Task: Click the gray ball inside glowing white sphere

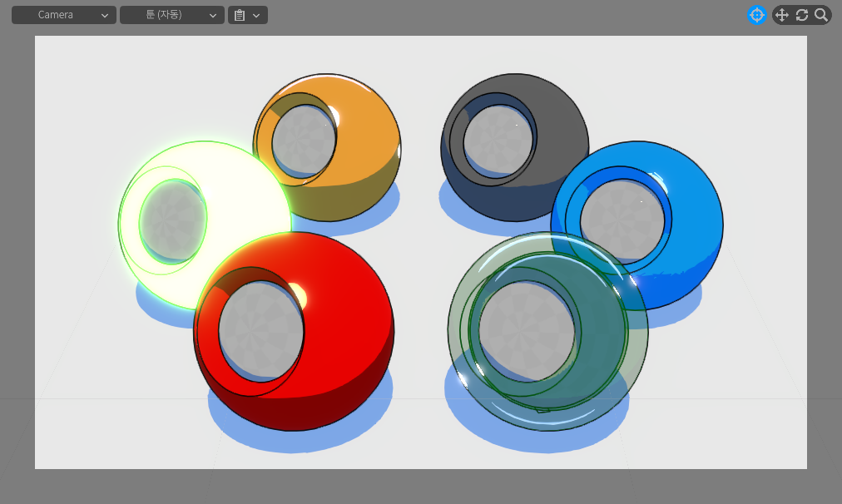Action: pos(171,221)
